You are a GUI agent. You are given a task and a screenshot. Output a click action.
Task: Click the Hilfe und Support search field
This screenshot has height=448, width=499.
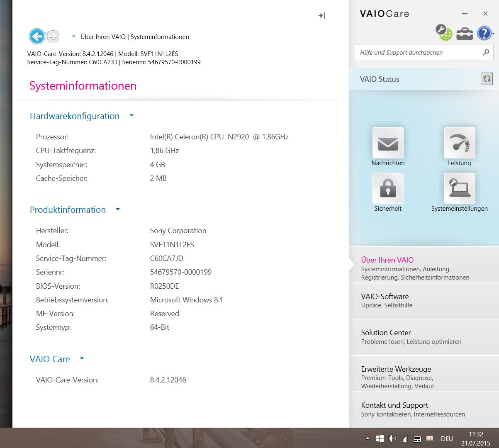(419, 53)
